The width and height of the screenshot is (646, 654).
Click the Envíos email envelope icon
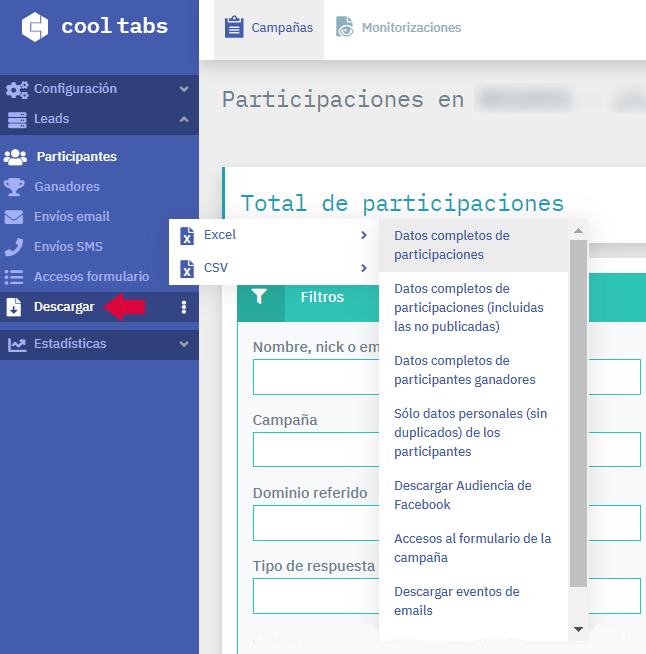(15, 217)
